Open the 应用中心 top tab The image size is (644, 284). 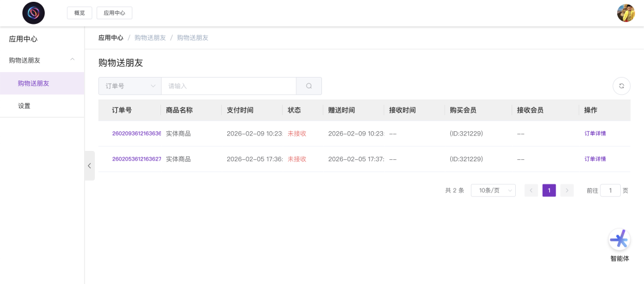(114, 13)
